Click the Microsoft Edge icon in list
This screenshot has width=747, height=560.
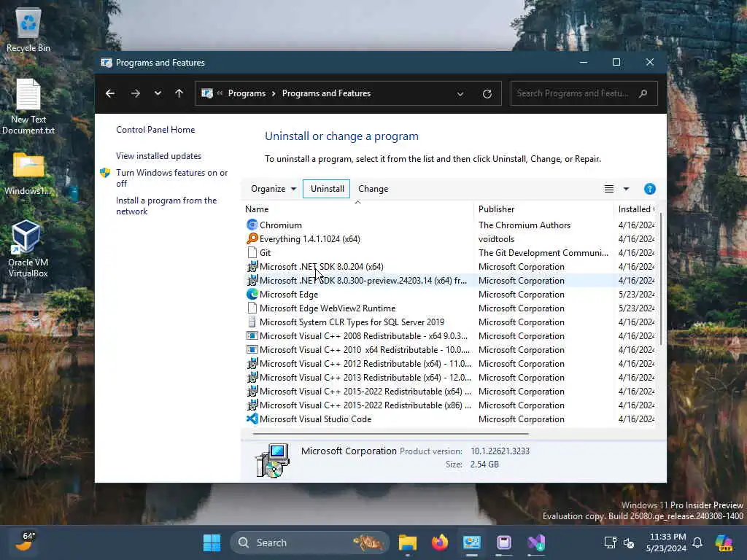[252, 295]
